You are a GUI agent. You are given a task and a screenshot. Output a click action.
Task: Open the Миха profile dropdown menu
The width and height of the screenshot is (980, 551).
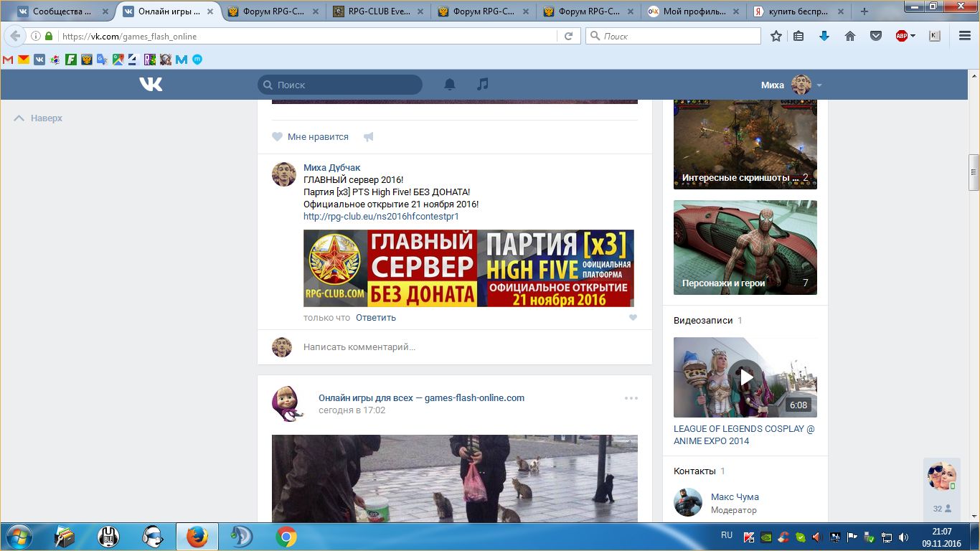pyautogui.click(x=791, y=85)
